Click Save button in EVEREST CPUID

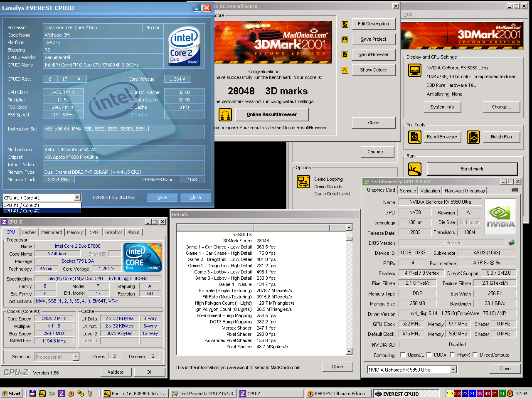[x=162, y=197]
